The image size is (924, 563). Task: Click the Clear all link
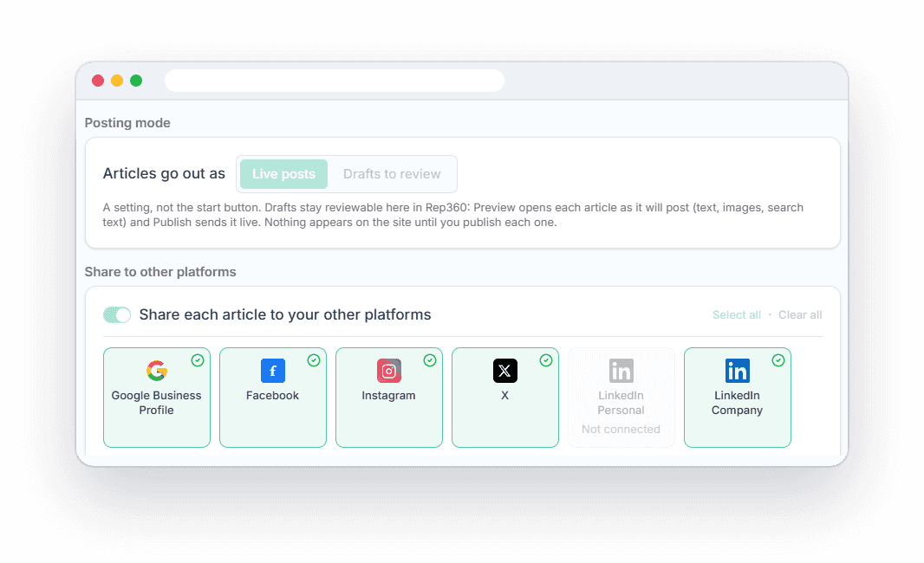(x=800, y=314)
